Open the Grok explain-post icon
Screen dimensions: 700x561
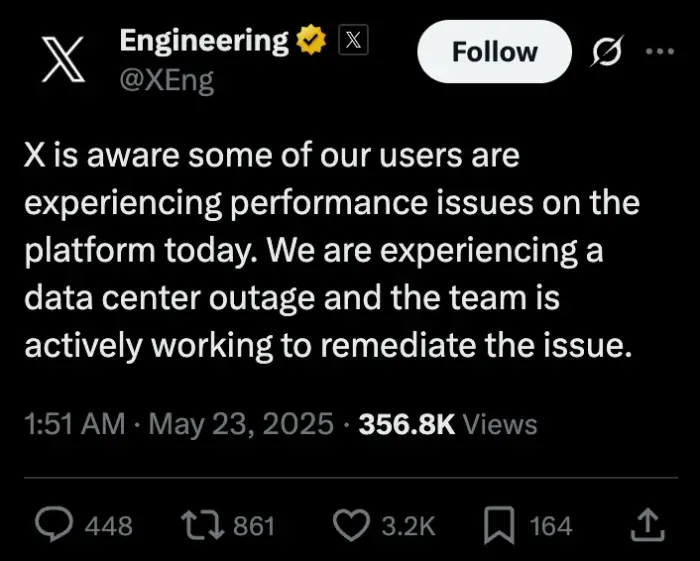[x=607, y=51]
